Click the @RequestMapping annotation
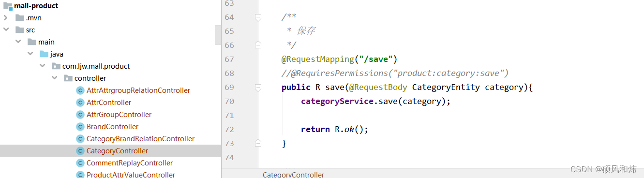 (318, 59)
